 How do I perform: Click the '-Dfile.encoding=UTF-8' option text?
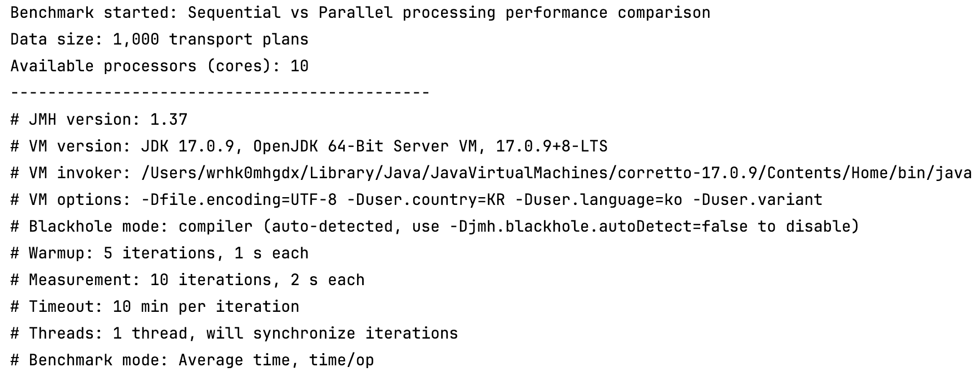pos(244,200)
